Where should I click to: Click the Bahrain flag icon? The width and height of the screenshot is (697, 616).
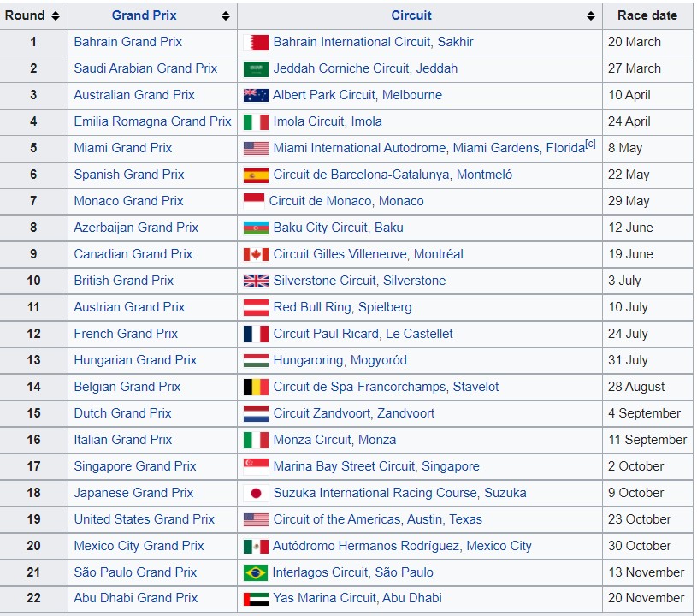[256, 42]
